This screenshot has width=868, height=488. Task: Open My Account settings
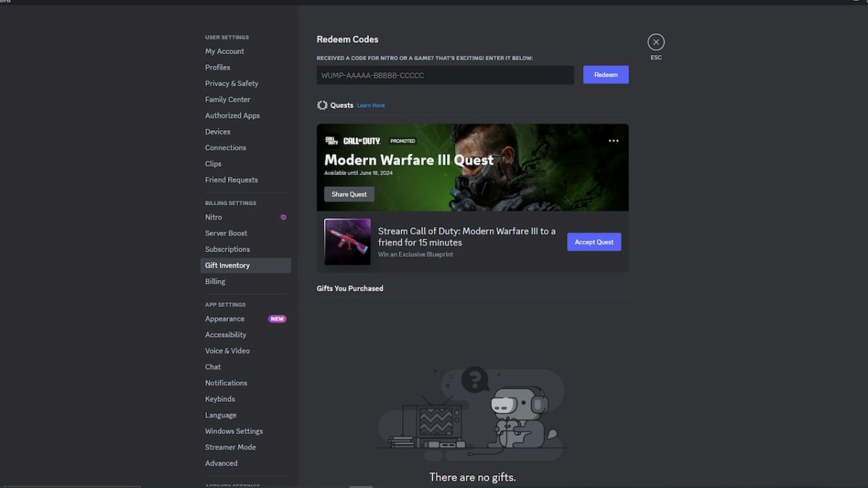click(224, 51)
